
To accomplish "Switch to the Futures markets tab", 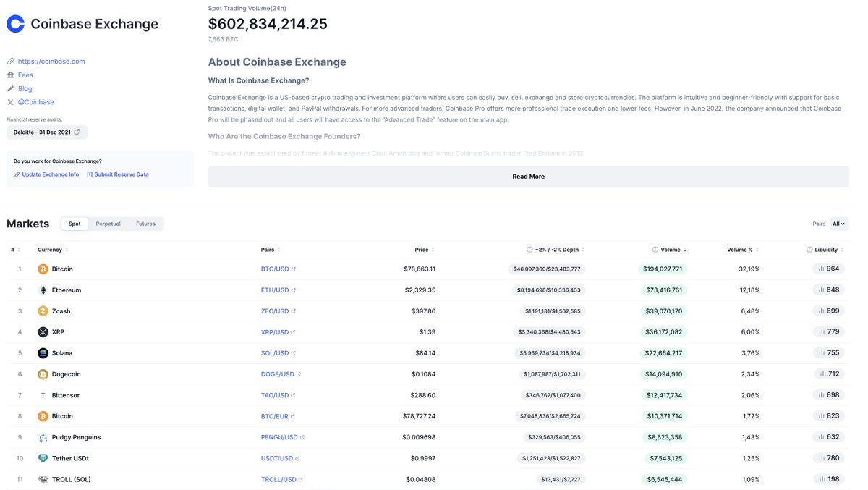I will (x=145, y=224).
